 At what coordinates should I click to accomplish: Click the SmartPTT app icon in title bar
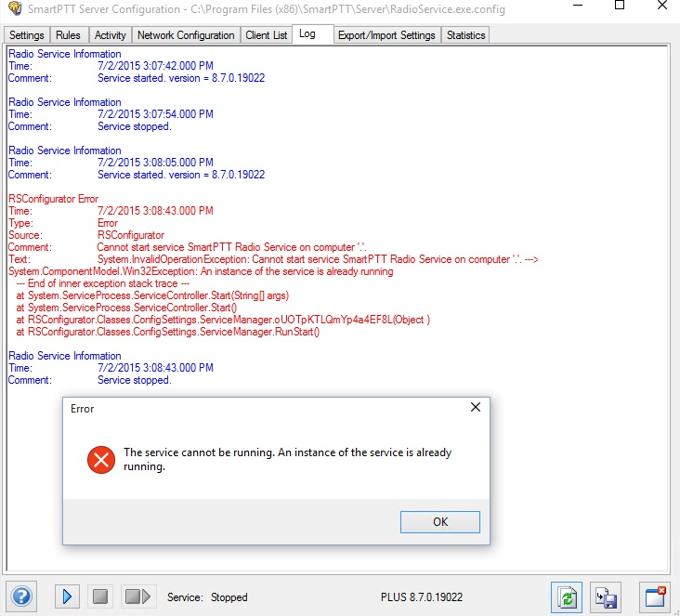(x=15, y=8)
